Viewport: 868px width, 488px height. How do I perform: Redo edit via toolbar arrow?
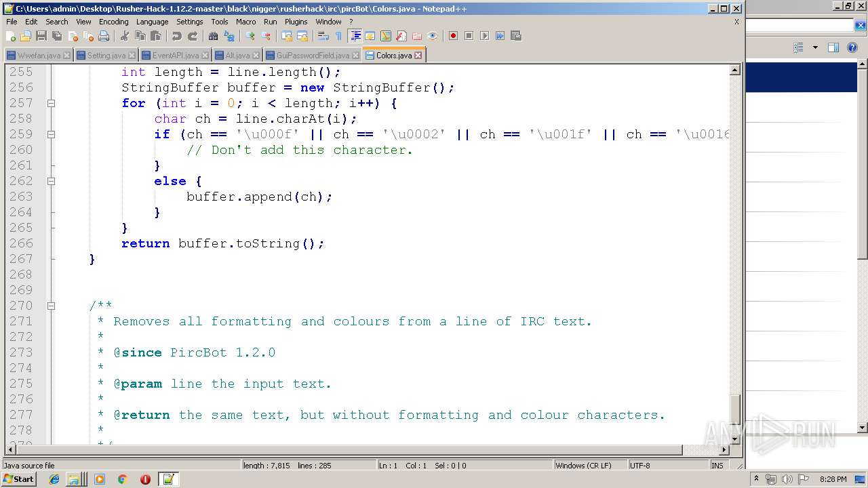pyautogui.click(x=193, y=36)
